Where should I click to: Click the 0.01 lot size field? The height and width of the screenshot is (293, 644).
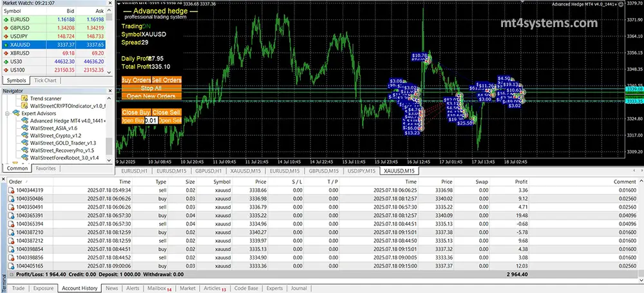151,120
